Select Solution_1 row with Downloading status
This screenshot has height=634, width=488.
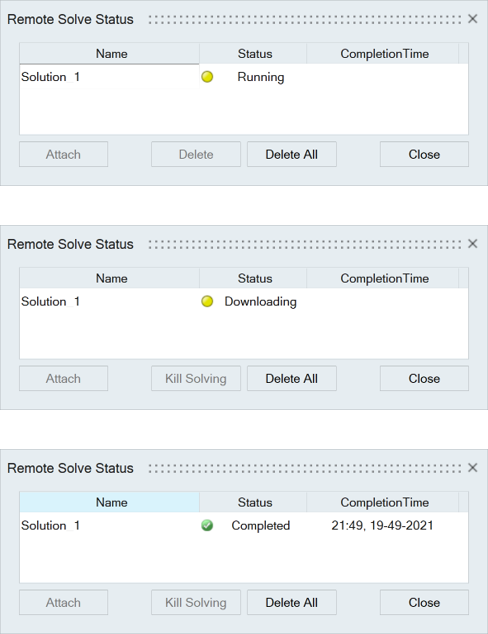pos(244,301)
